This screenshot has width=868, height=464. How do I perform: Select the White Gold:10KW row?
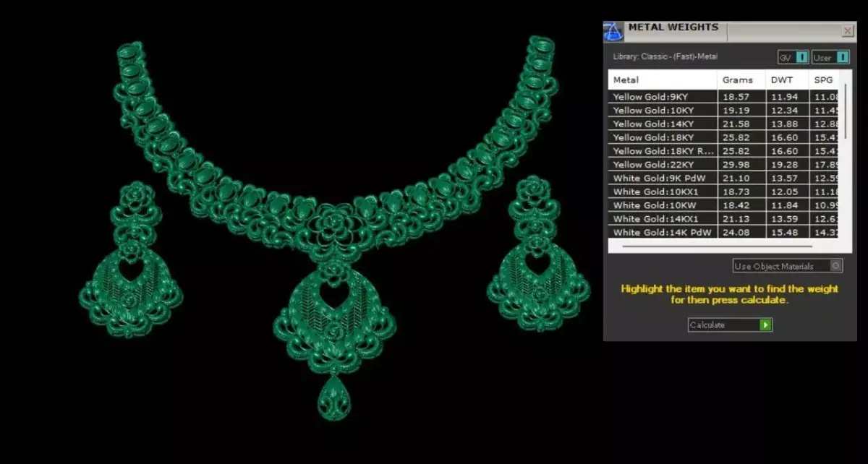tap(723, 205)
